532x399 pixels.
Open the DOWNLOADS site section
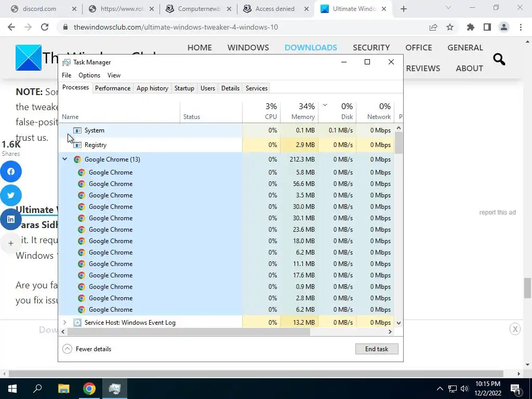(x=311, y=47)
